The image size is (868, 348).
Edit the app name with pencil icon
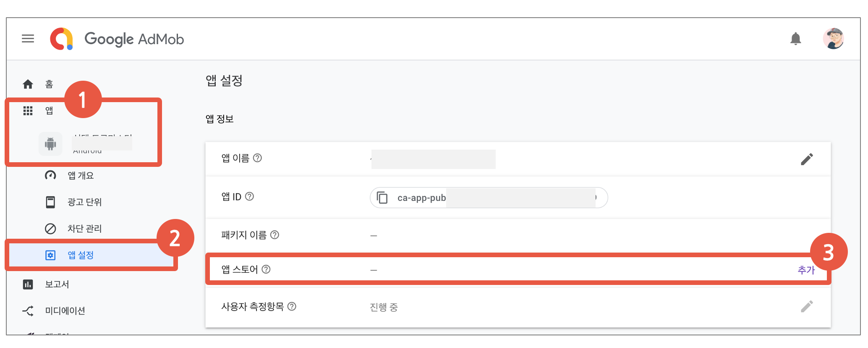pos(807,159)
